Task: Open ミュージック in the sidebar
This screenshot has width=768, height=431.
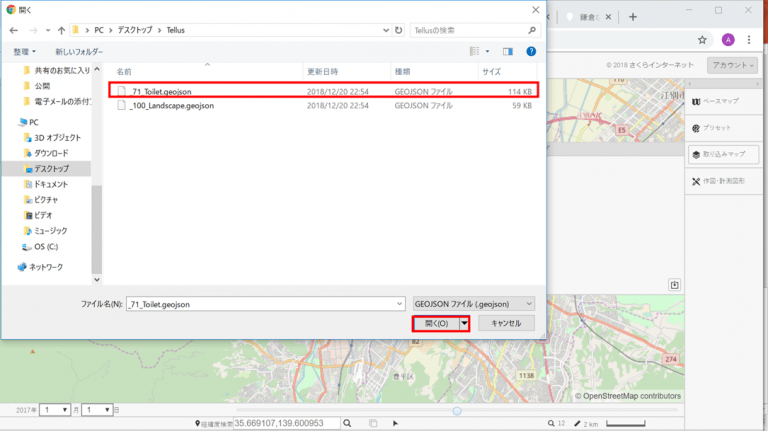Action: click(x=46, y=231)
